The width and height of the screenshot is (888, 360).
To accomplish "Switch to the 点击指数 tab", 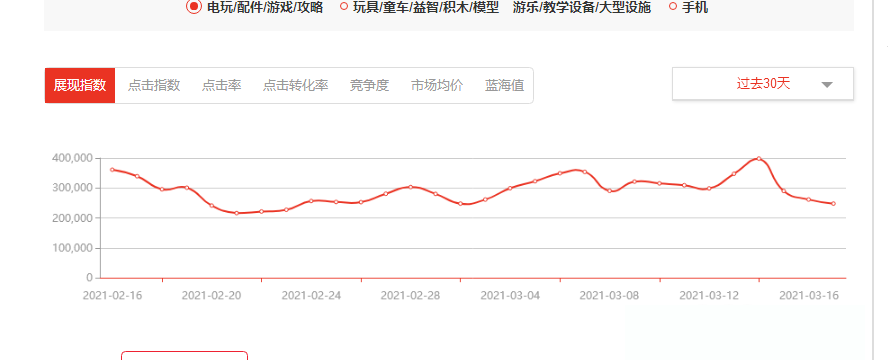I will pyautogui.click(x=154, y=85).
